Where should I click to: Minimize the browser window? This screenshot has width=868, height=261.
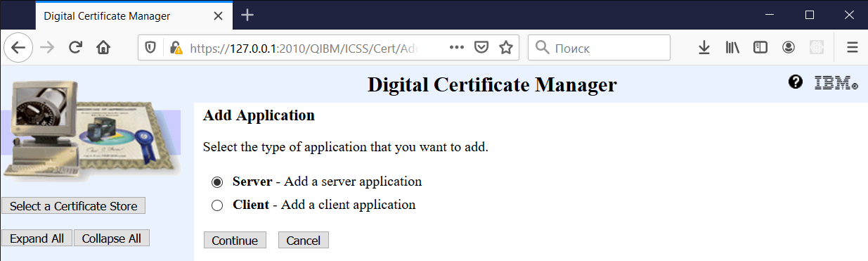pyautogui.click(x=769, y=15)
